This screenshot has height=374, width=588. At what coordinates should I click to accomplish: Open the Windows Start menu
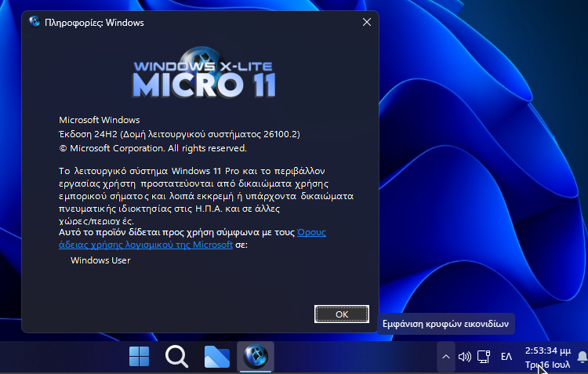tap(140, 357)
